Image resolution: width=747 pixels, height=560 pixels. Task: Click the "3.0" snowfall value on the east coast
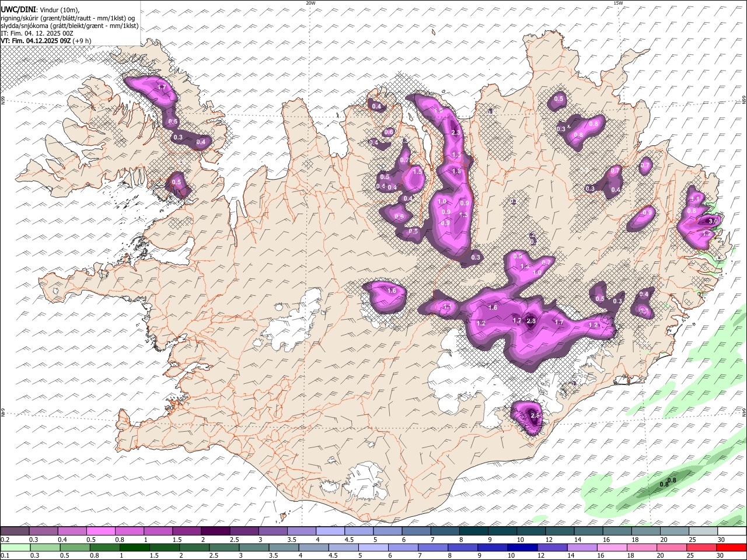point(713,222)
